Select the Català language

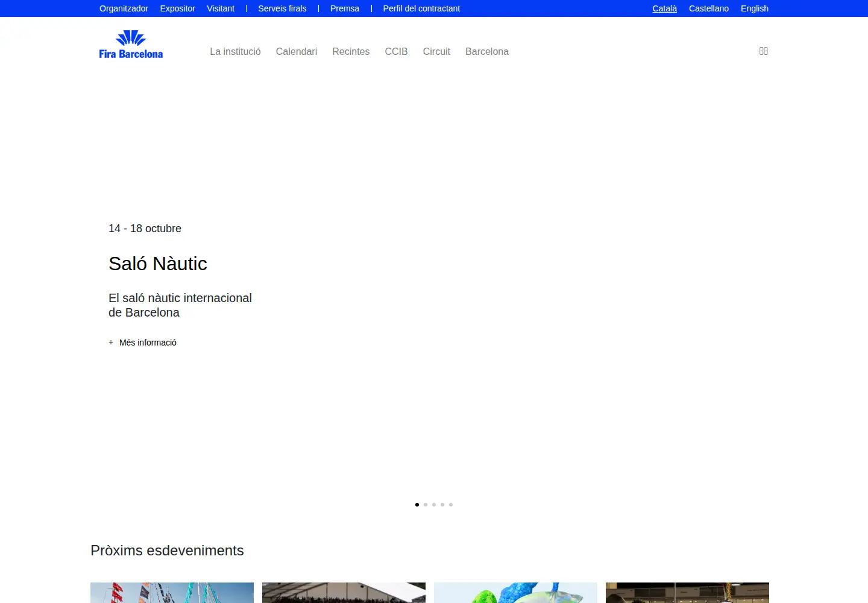point(664,8)
